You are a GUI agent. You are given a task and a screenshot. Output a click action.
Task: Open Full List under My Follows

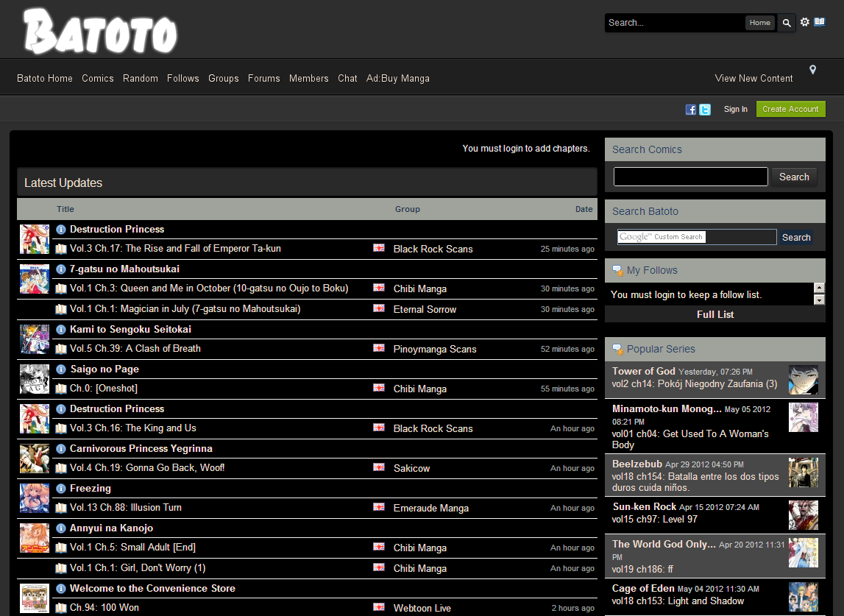click(x=714, y=314)
